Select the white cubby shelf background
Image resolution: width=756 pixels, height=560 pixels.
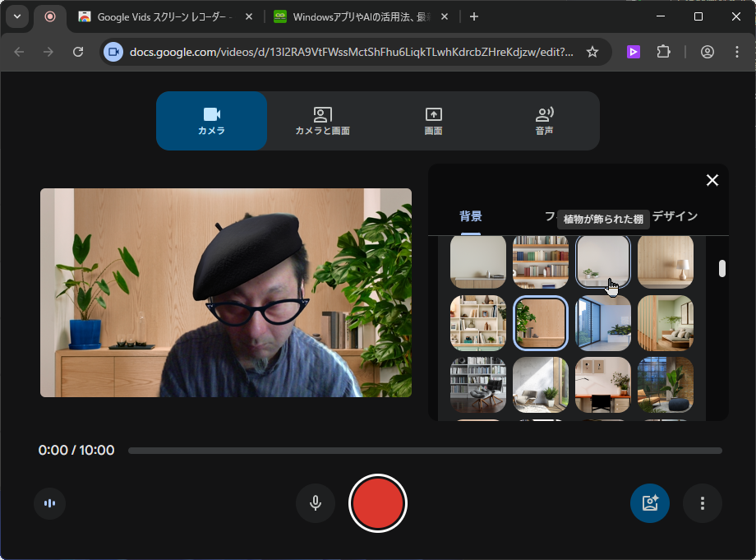478,322
